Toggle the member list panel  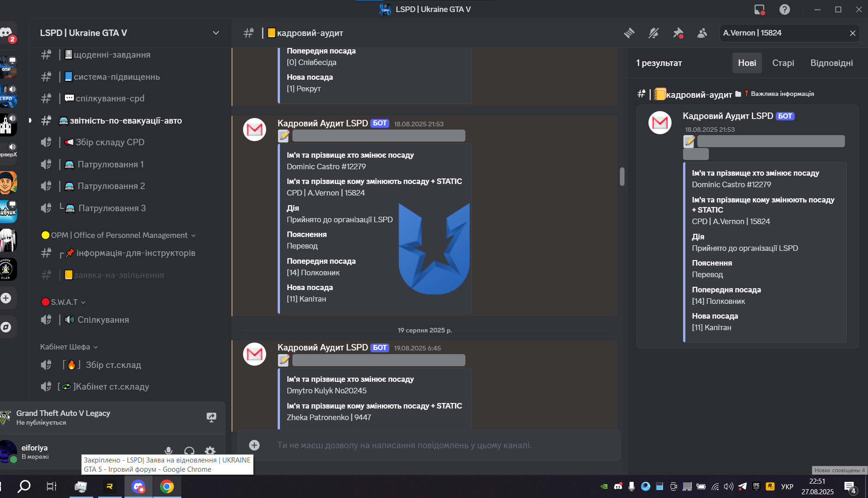pyautogui.click(x=702, y=33)
